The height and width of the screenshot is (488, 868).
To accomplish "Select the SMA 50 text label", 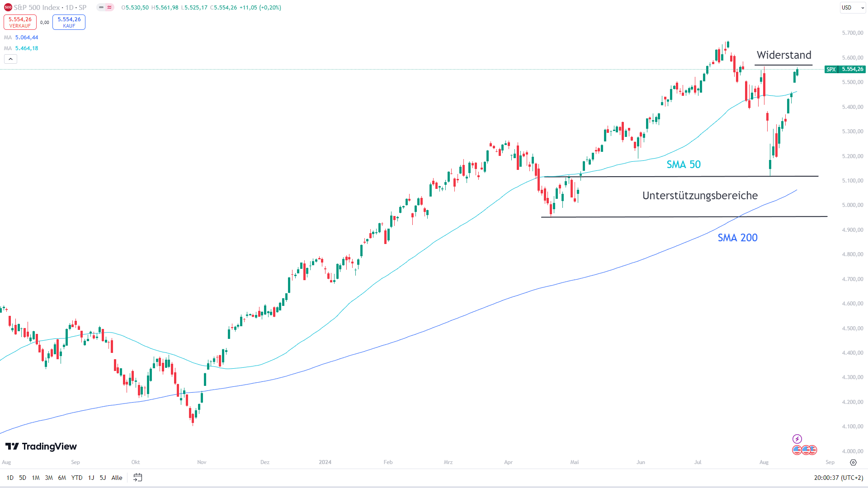I will (x=684, y=164).
